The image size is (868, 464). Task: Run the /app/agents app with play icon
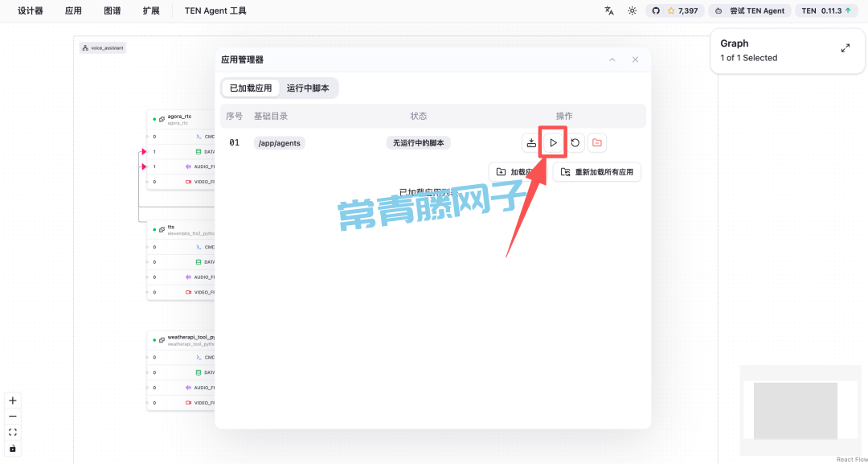click(553, 143)
